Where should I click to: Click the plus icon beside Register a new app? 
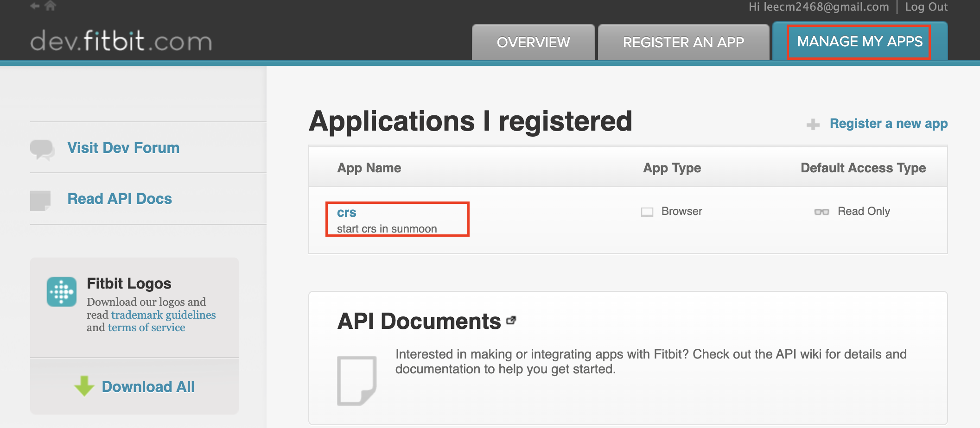(813, 124)
